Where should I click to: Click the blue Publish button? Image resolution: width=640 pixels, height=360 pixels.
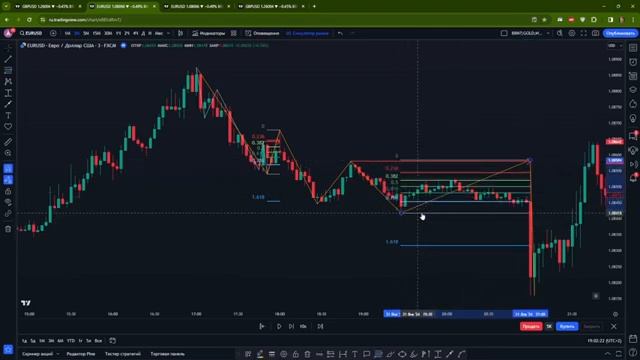[x=620, y=33]
